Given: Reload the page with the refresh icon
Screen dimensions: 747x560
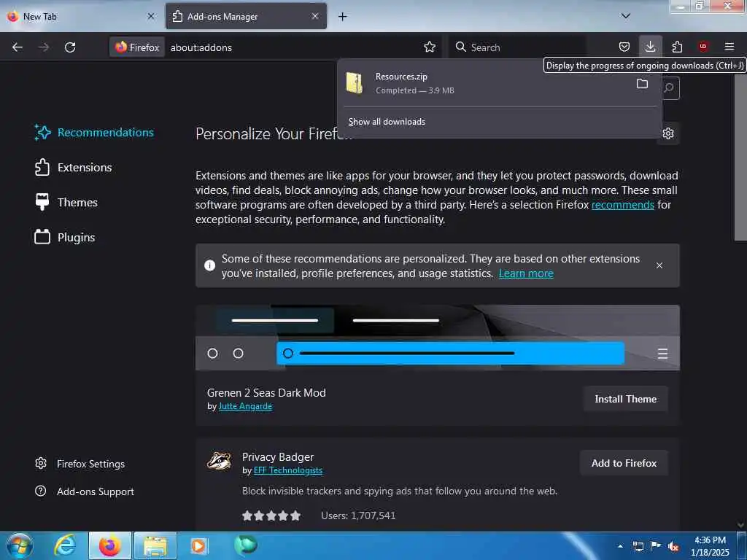Looking at the screenshot, I should tap(70, 47).
